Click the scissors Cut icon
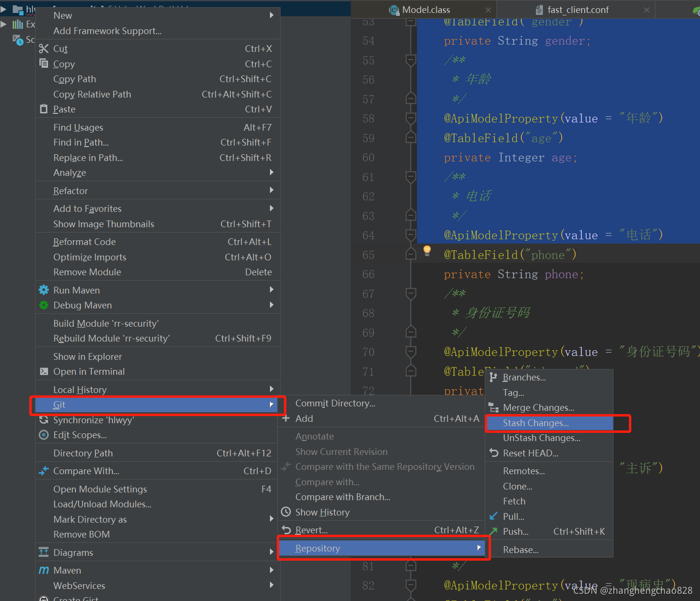Viewport: 700px width, 601px height. 44,49
